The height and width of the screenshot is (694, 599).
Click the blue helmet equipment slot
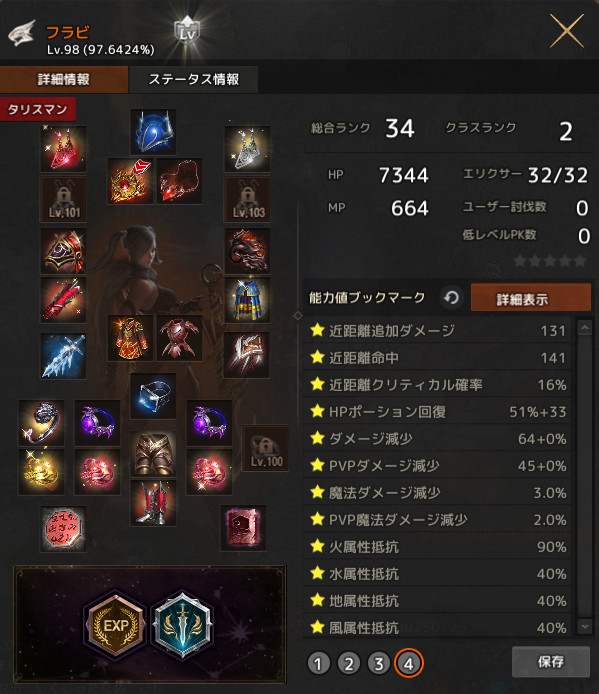pos(153,132)
